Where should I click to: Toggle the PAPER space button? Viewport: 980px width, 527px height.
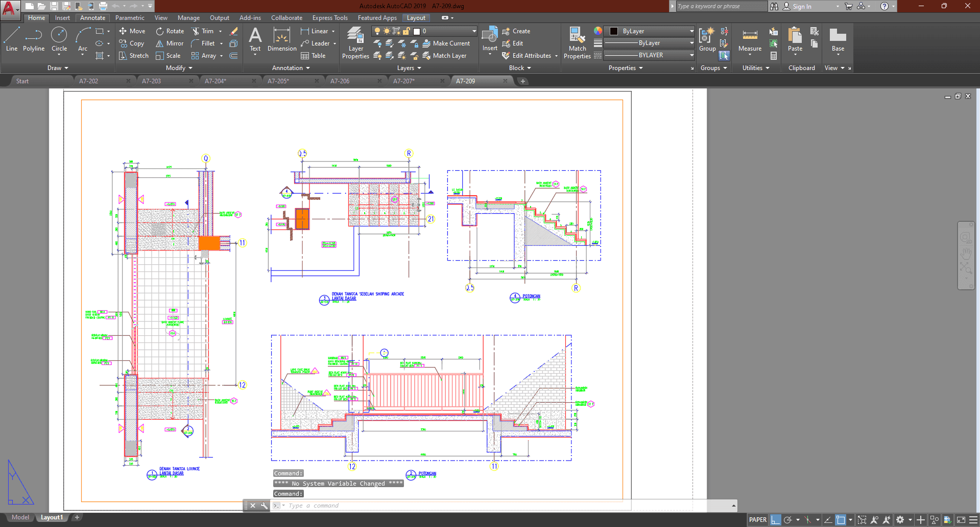[757, 520]
